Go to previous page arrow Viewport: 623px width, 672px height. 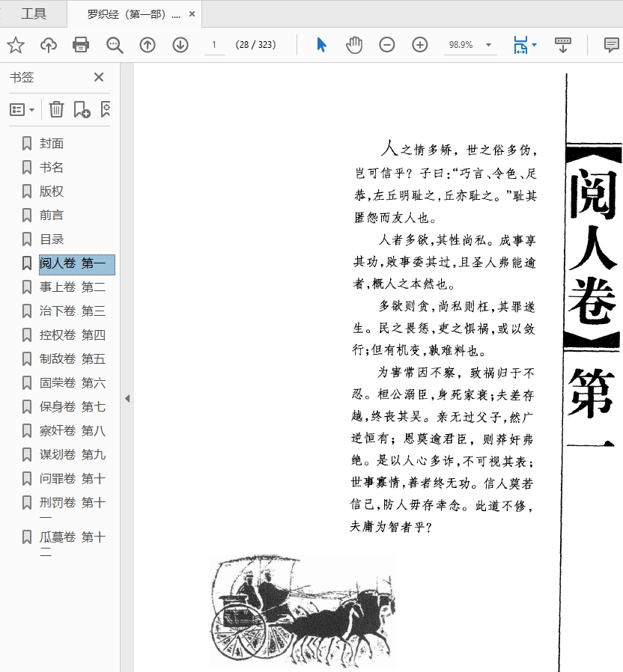pos(148,45)
